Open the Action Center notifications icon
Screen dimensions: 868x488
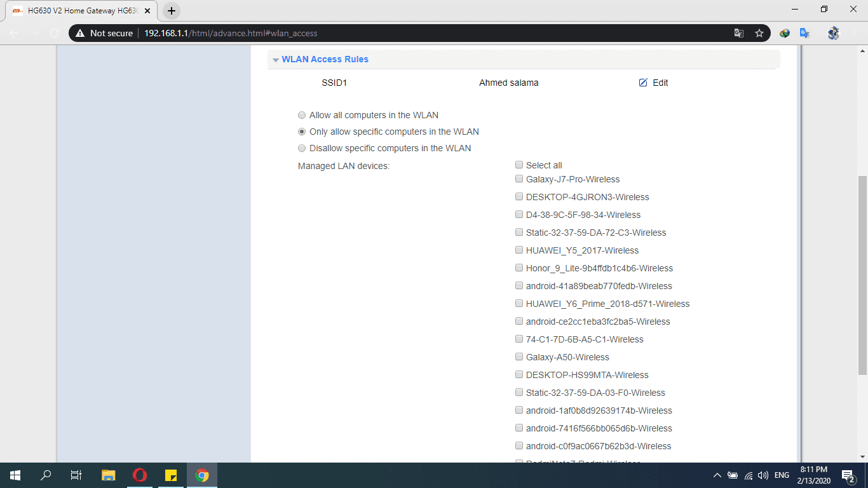point(848,475)
